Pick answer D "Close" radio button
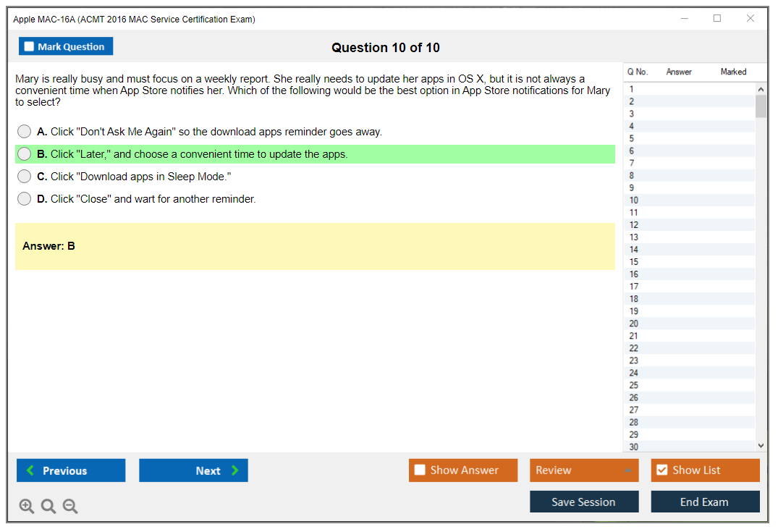Screen dimensions: 778x532 [25, 199]
